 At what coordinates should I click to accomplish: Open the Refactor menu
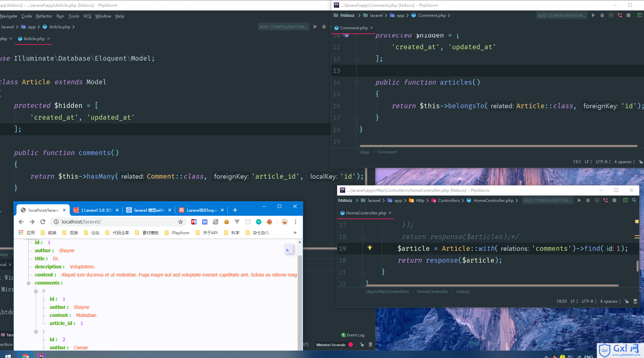(44, 16)
